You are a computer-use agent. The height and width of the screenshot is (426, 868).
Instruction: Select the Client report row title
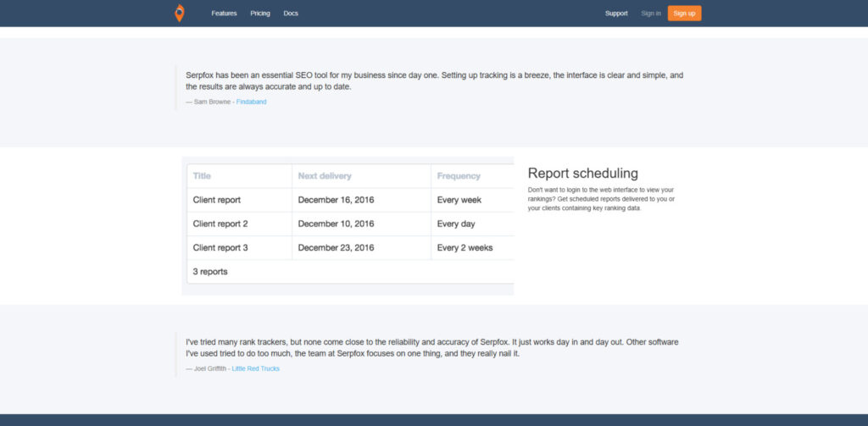[x=217, y=200]
